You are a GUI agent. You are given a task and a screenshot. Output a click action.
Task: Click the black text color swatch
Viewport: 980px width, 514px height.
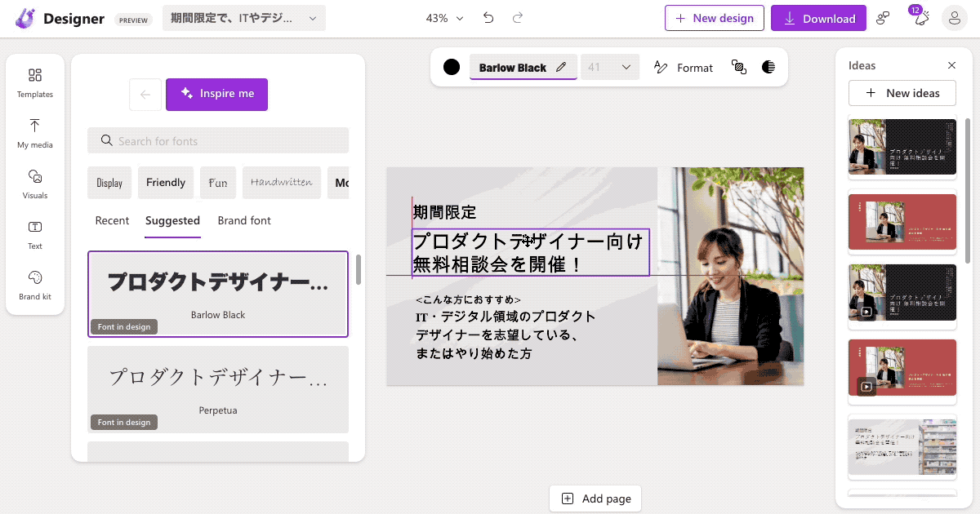click(x=451, y=67)
